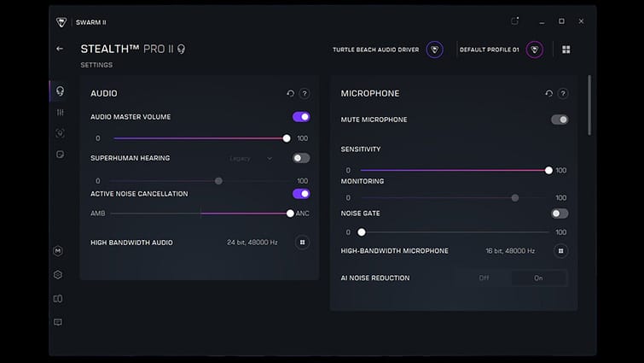Open High Bandwidth Audio options button
Viewport: 644px width, 363px height.
coord(302,243)
